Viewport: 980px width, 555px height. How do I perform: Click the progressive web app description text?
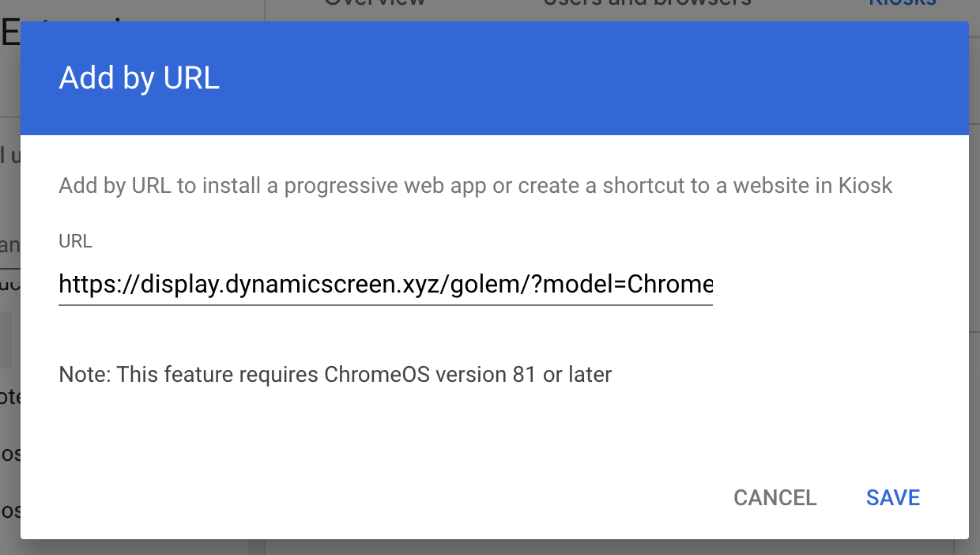pyautogui.click(x=476, y=187)
